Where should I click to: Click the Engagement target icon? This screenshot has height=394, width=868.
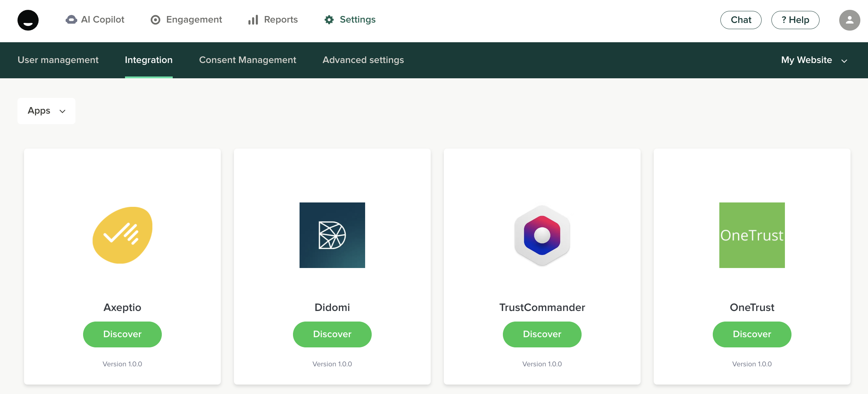click(x=156, y=20)
